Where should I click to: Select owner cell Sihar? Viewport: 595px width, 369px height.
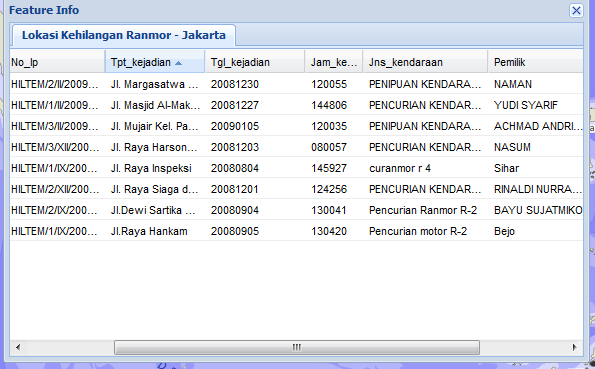[507, 168]
